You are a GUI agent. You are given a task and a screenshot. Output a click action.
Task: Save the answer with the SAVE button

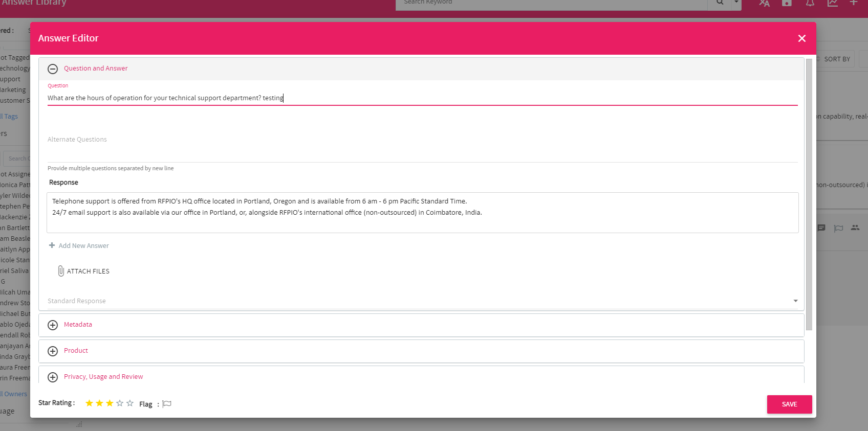click(789, 404)
